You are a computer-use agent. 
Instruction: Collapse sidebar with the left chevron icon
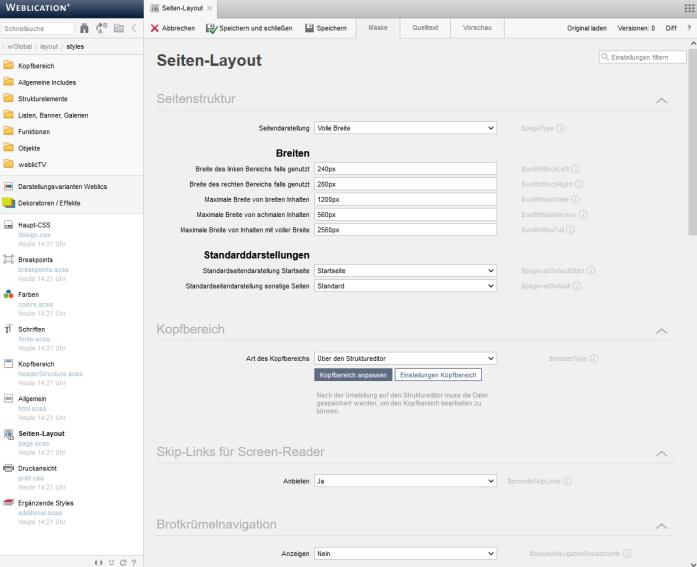click(x=134, y=28)
